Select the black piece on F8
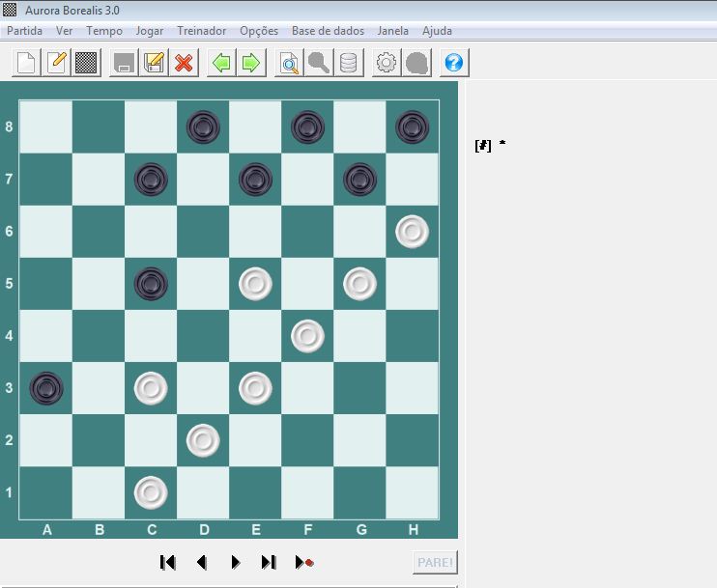This screenshot has height=588, width=717. tap(307, 126)
